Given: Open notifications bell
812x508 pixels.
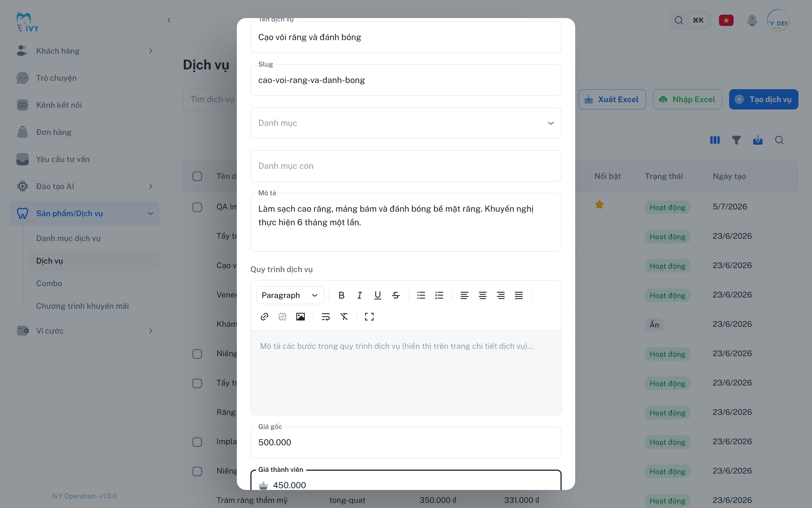Looking at the screenshot, I should tap(752, 21).
